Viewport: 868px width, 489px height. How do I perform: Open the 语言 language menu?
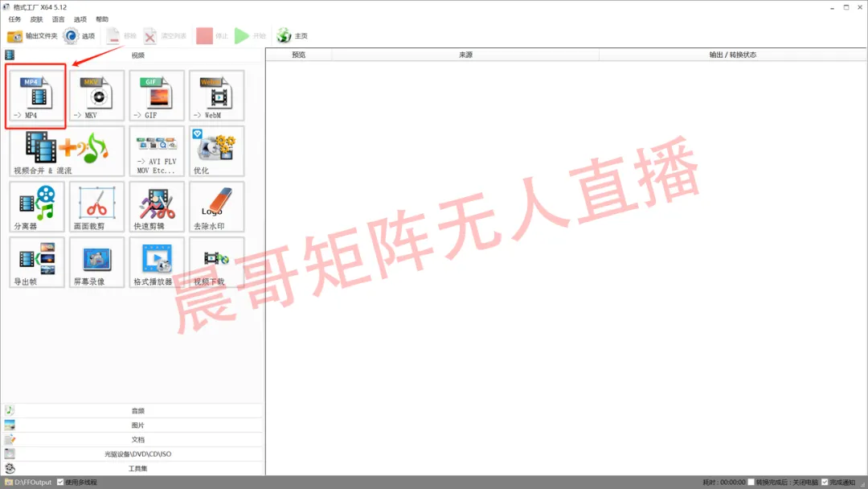[x=58, y=19]
